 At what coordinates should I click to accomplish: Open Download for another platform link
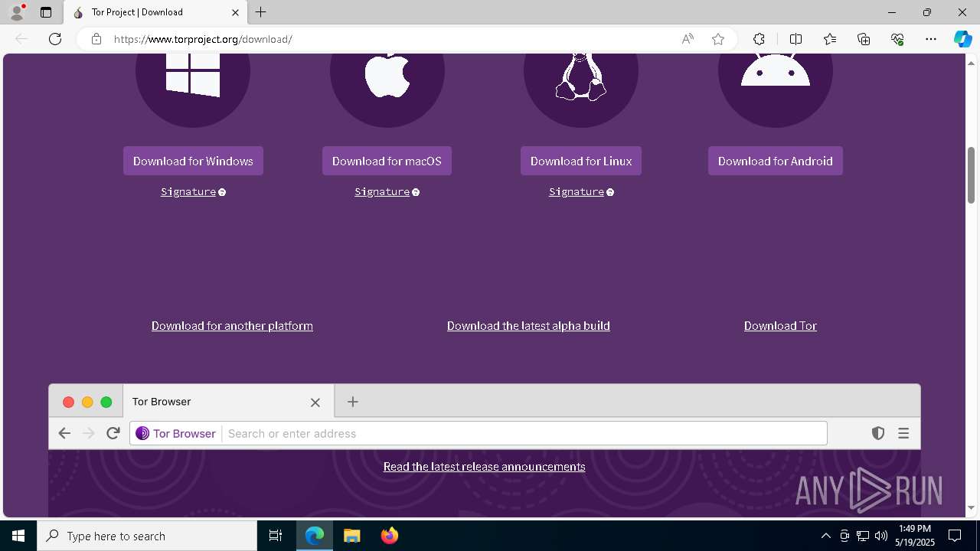[232, 326]
